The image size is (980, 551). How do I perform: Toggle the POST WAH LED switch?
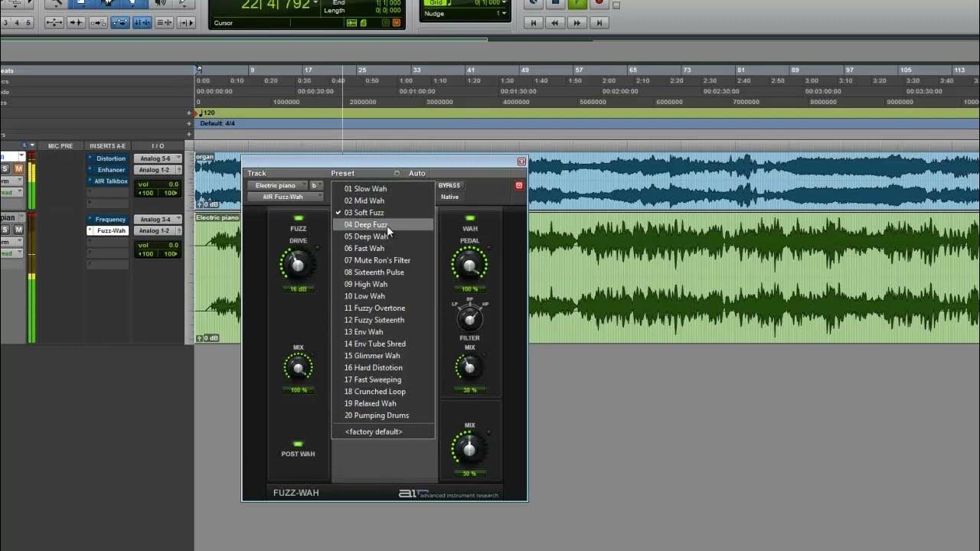(x=299, y=444)
